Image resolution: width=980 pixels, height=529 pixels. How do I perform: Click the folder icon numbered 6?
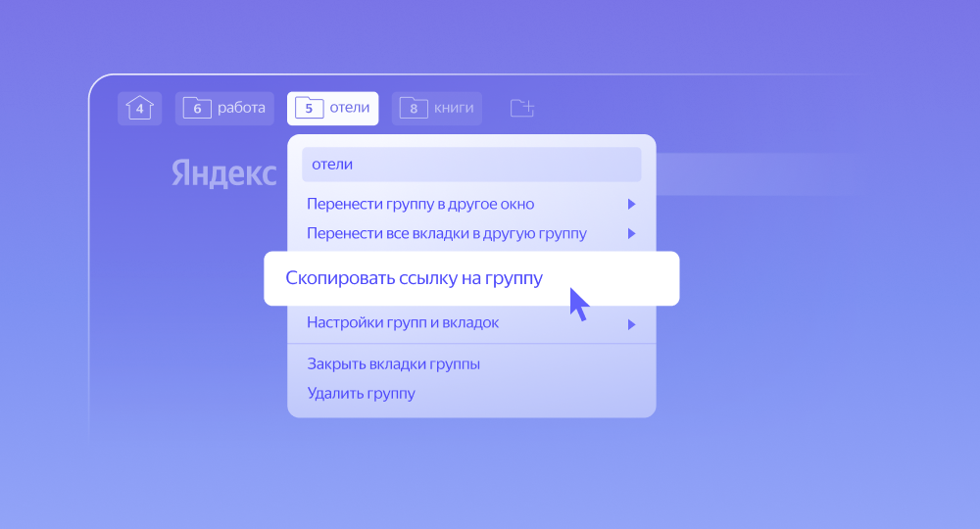197,108
